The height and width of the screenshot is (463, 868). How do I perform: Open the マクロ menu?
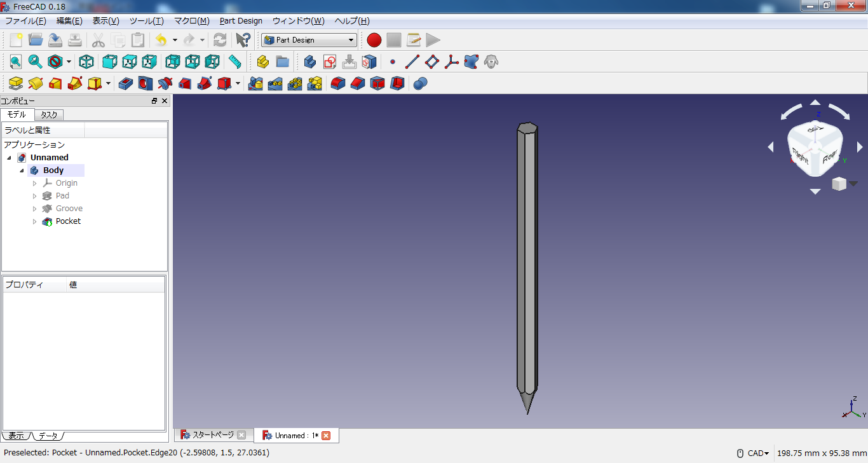click(192, 21)
